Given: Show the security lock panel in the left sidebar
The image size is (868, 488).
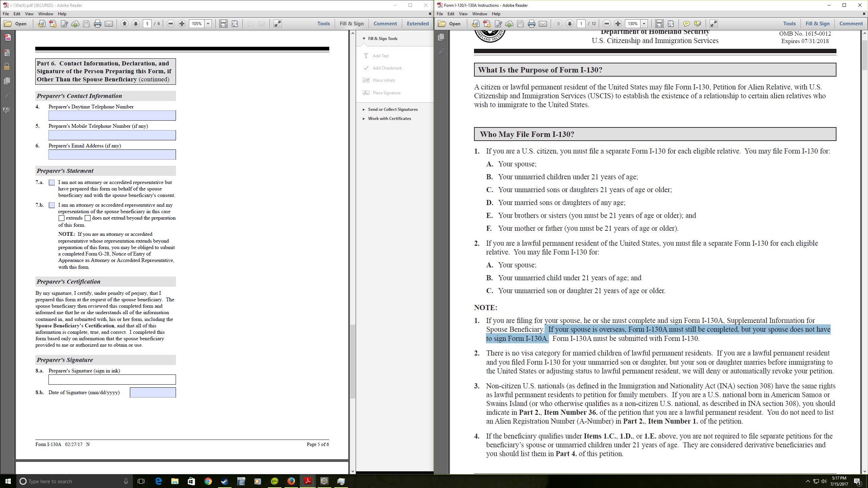Looking at the screenshot, I should pyautogui.click(x=7, y=66).
